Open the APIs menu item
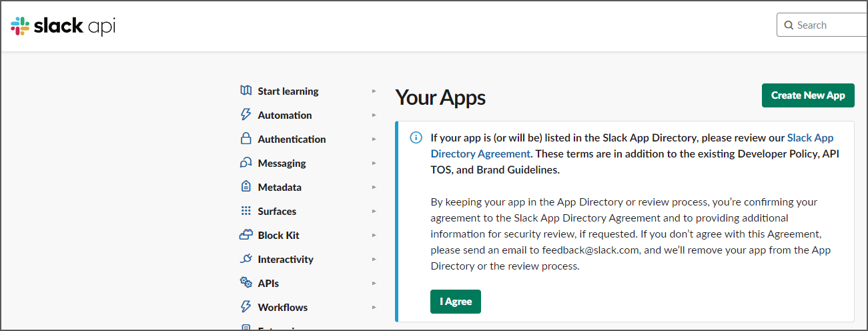This screenshot has height=331, width=868. click(268, 284)
